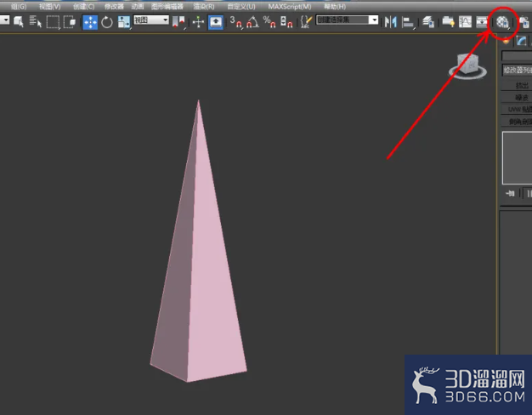Toggle the 3D Snaps button

point(235,22)
